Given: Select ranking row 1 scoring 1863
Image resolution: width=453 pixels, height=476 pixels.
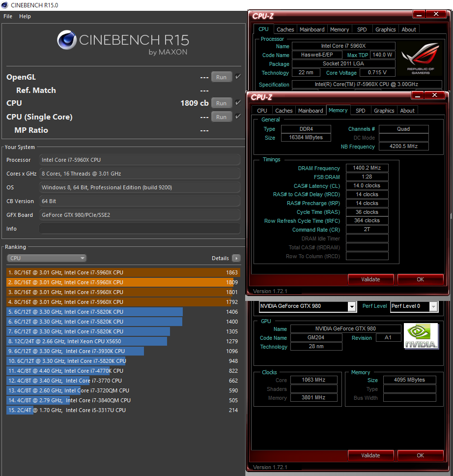Looking at the screenshot, I should [x=123, y=272].
